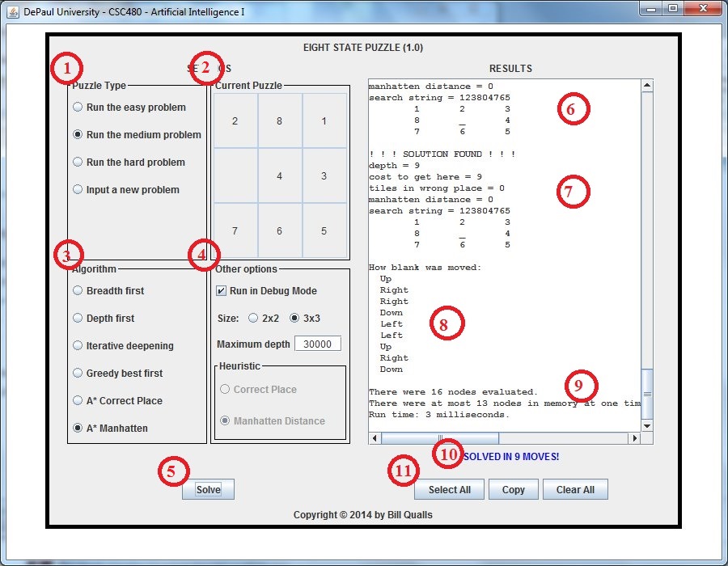Toggle Run in Debug Mode checkbox

222,291
